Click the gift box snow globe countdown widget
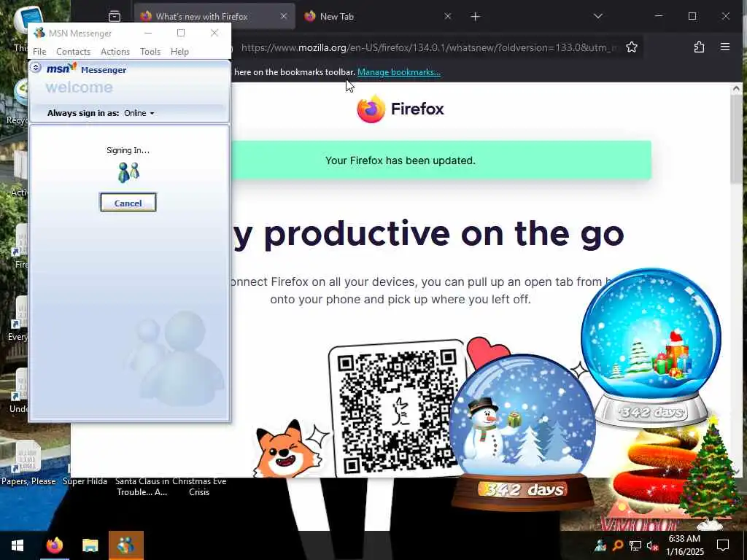 651,348
